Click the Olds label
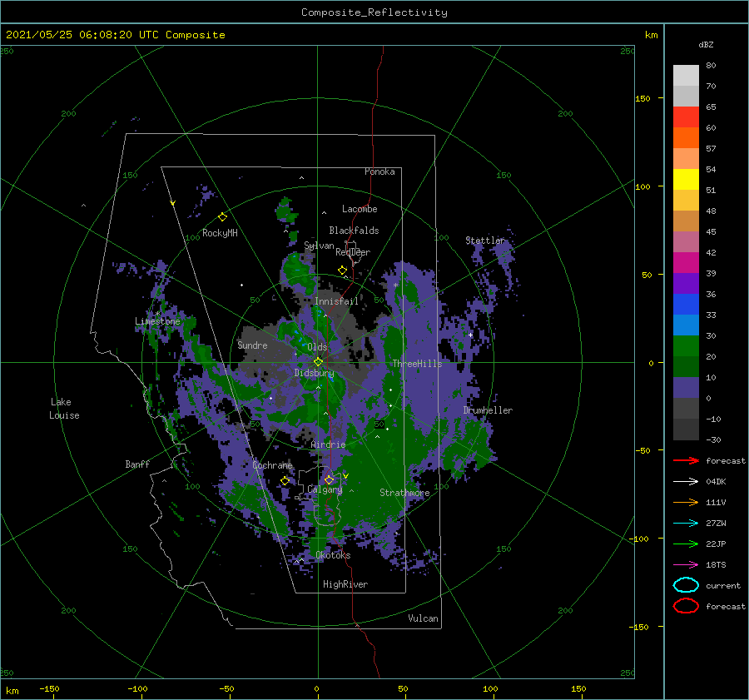The height and width of the screenshot is (700, 749). (317, 347)
